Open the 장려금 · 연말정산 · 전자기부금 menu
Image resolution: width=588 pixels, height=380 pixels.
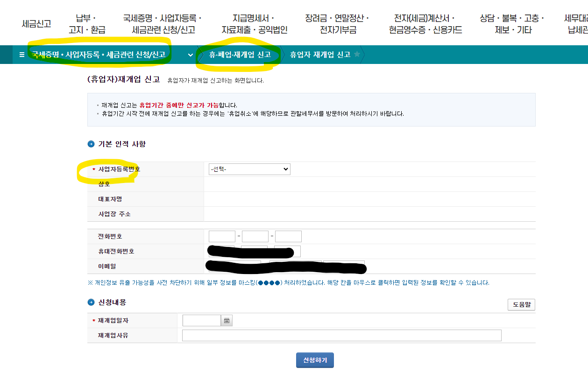tap(337, 24)
